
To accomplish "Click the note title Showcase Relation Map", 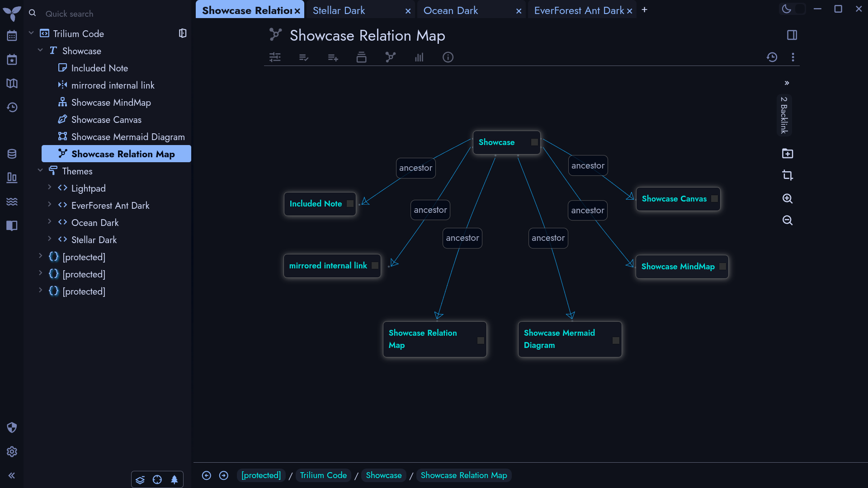I will [367, 35].
